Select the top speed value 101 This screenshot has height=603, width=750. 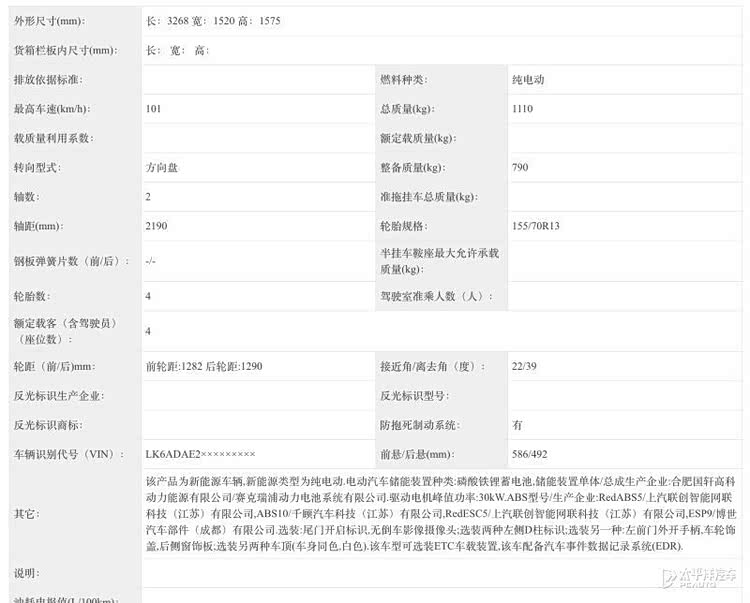(153, 109)
